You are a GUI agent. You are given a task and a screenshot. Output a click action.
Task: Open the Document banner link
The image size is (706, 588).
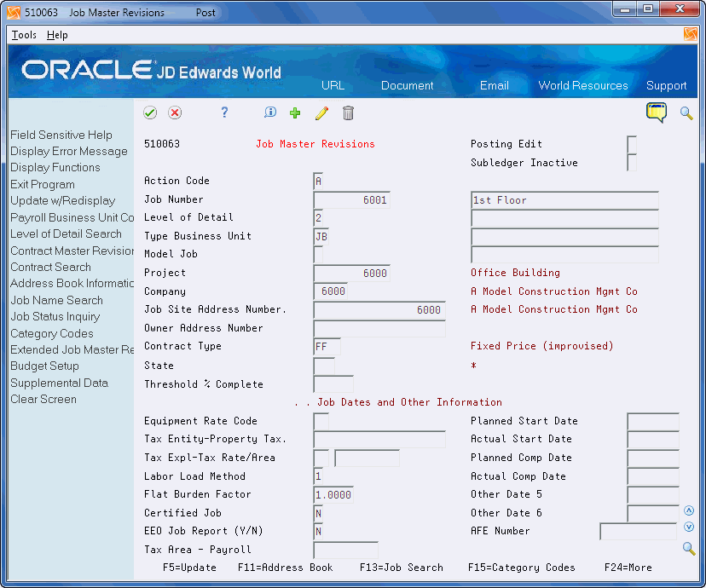pyautogui.click(x=407, y=85)
